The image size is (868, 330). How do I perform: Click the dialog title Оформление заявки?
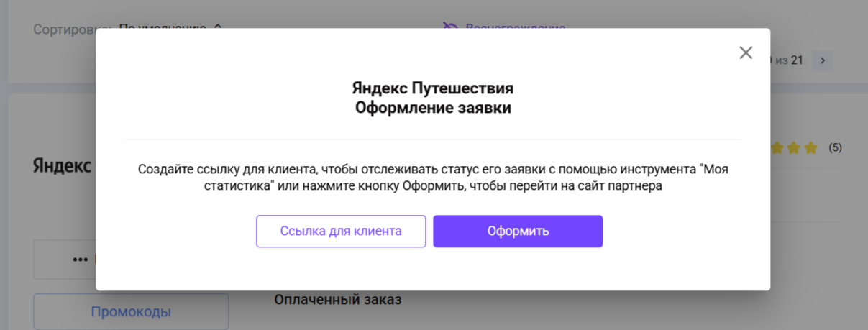433,109
